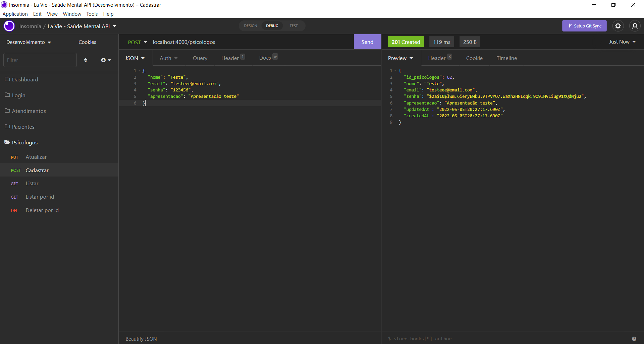Click the "apresentacao" line in request body

point(193,96)
